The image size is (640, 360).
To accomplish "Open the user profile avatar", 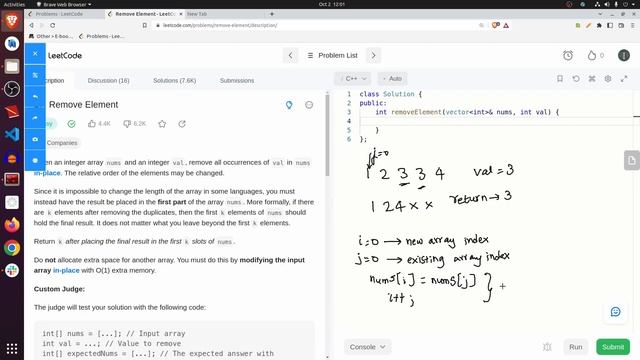I will (624, 55).
